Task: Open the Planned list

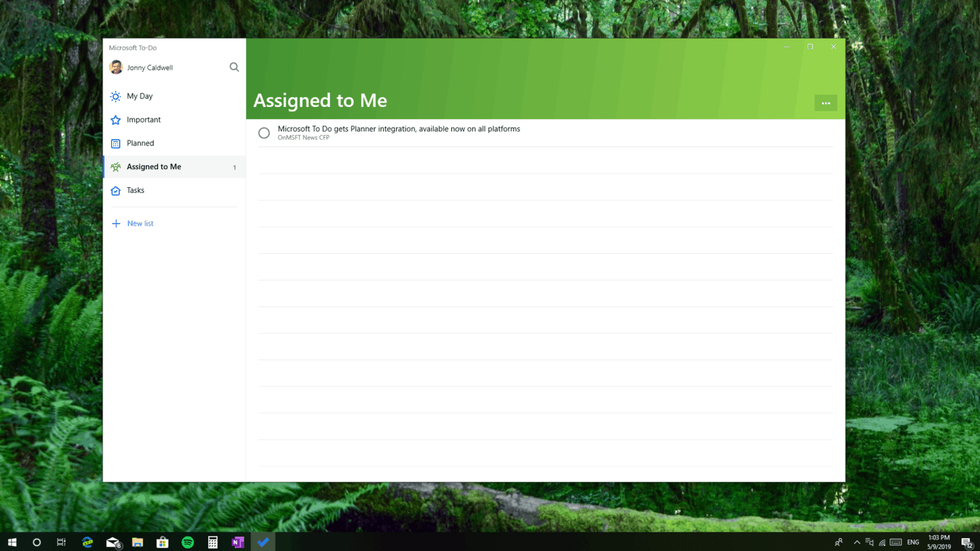Action: click(174, 143)
